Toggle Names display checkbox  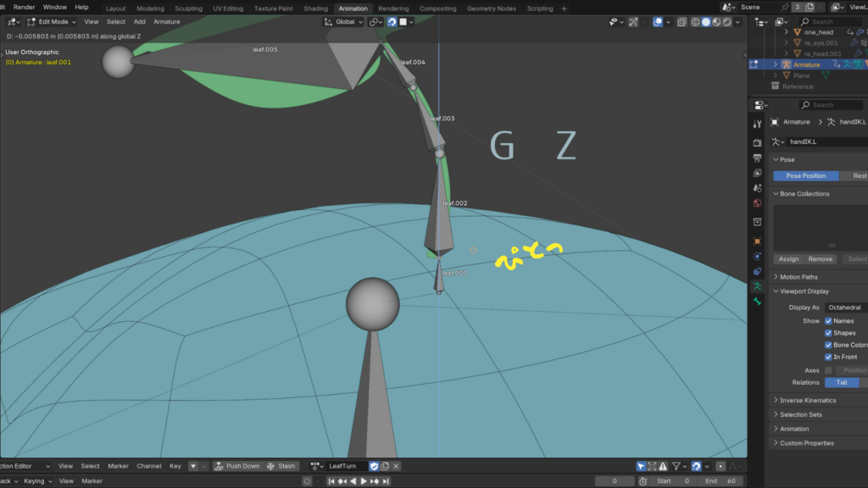828,321
